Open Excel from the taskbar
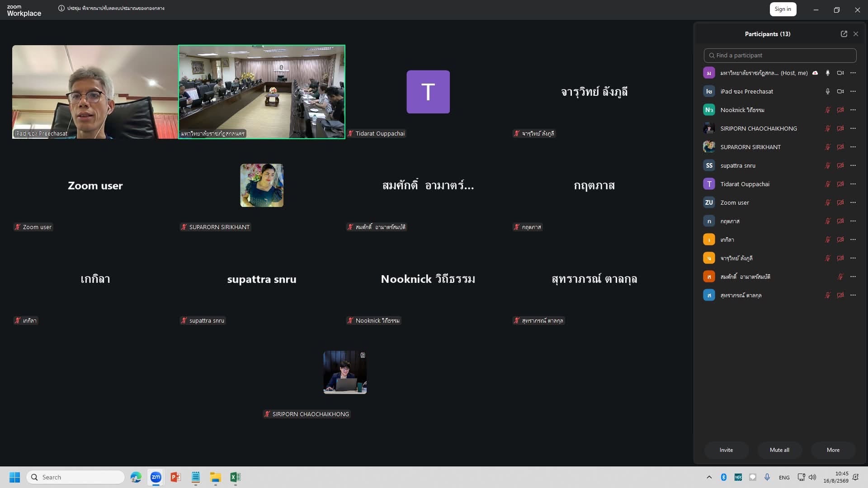 pyautogui.click(x=235, y=477)
